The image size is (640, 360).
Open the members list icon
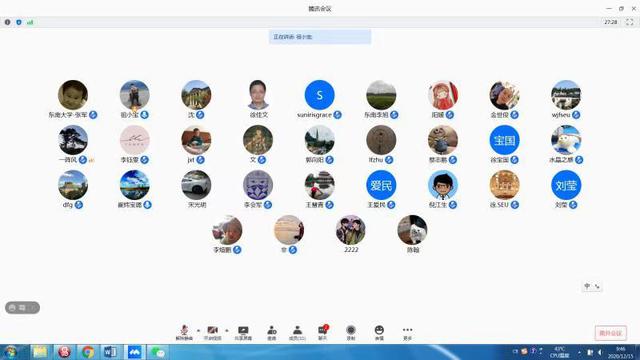tap(298, 333)
